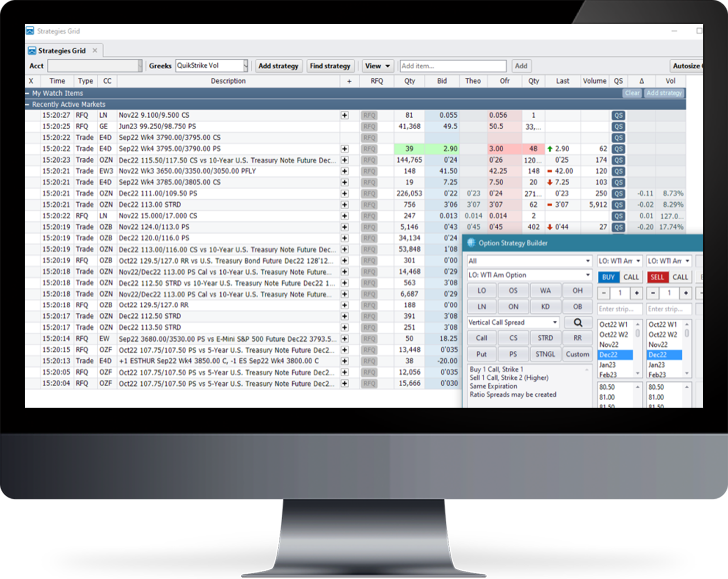
Task: Click plus icon on Dec22 113.00 STRD row
Action: click(x=345, y=205)
